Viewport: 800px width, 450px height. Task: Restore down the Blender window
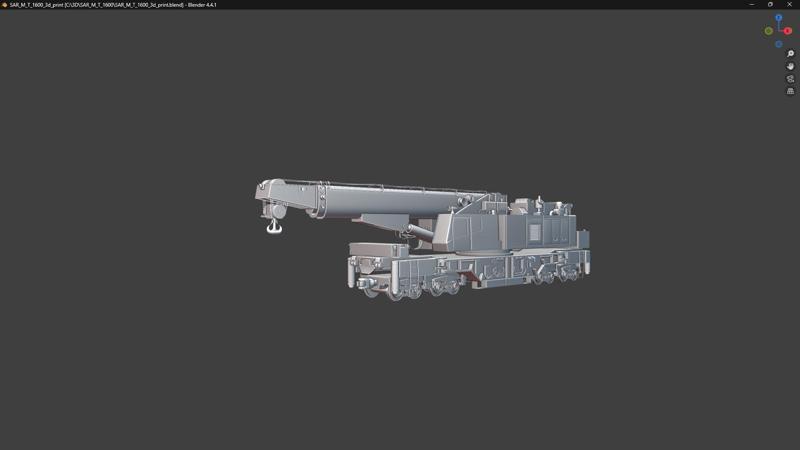click(770, 5)
